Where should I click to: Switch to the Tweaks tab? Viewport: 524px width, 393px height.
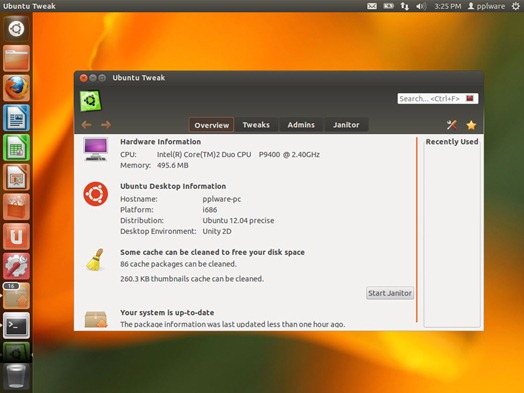pyautogui.click(x=256, y=125)
